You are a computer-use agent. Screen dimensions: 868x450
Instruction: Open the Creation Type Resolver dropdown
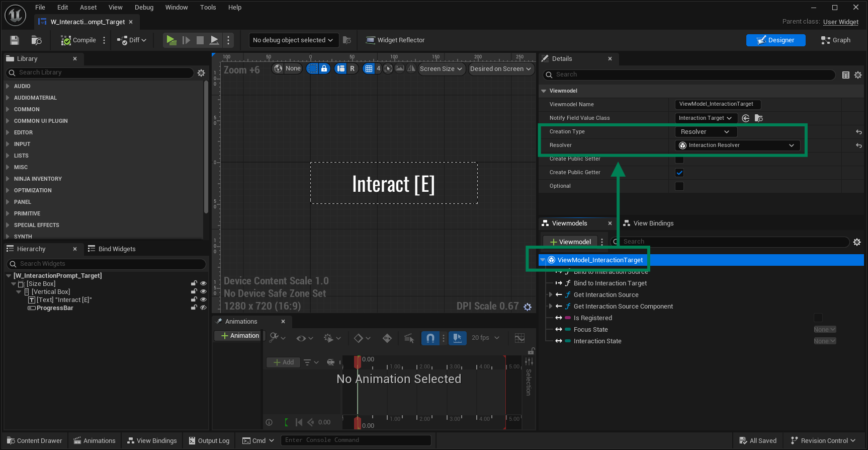[x=705, y=132]
